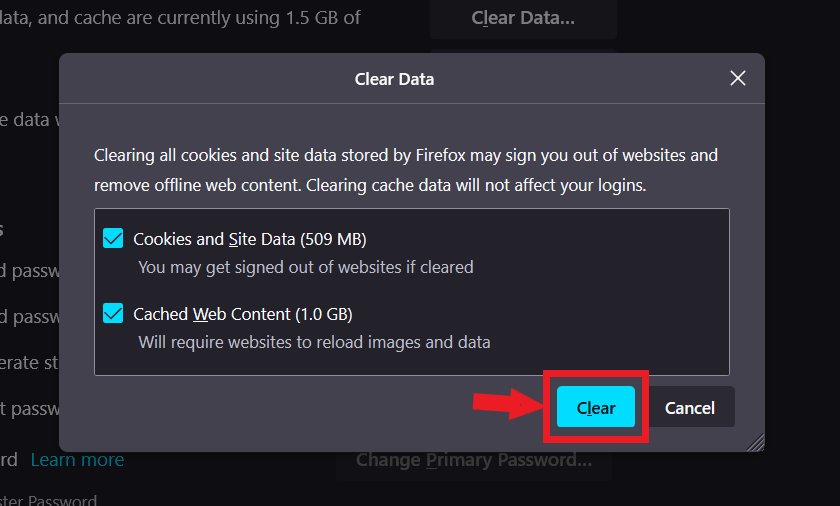Click the Clear Data dialog title

(x=394, y=78)
